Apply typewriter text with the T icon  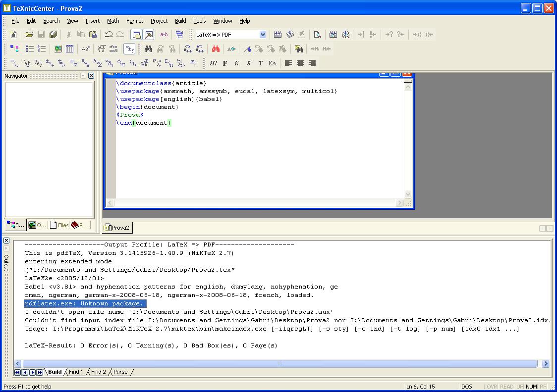[260, 63]
